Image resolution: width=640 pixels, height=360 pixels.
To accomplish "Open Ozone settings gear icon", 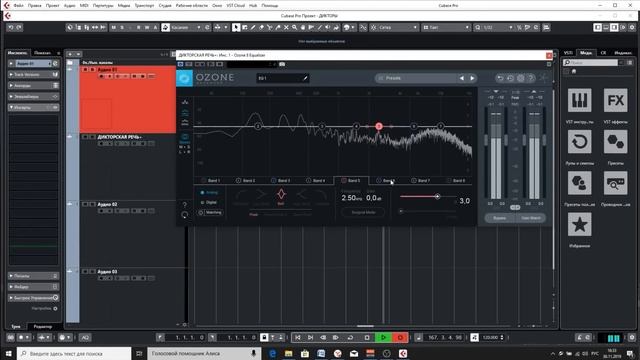I will 520,78.
